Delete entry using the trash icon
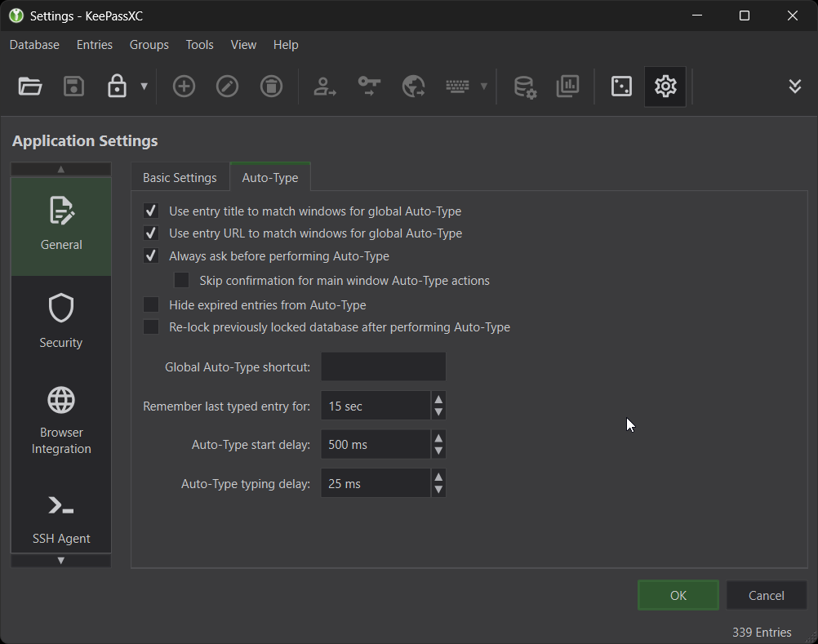 [271, 87]
